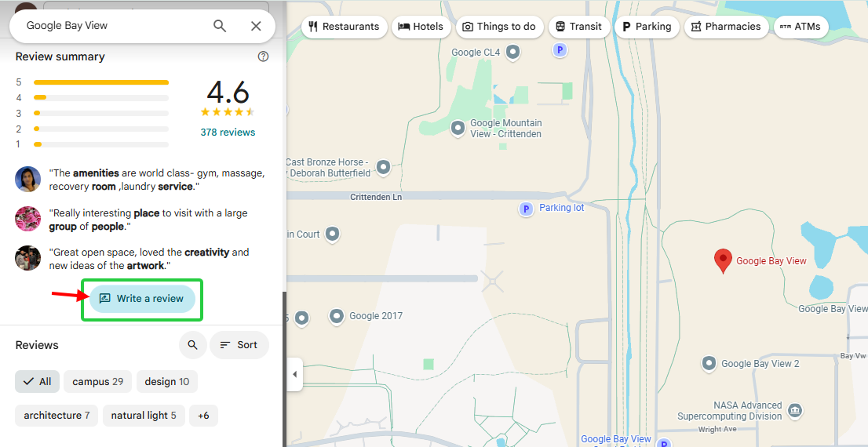Clear the search with the X icon
The height and width of the screenshot is (447, 868).
point(256,26)
